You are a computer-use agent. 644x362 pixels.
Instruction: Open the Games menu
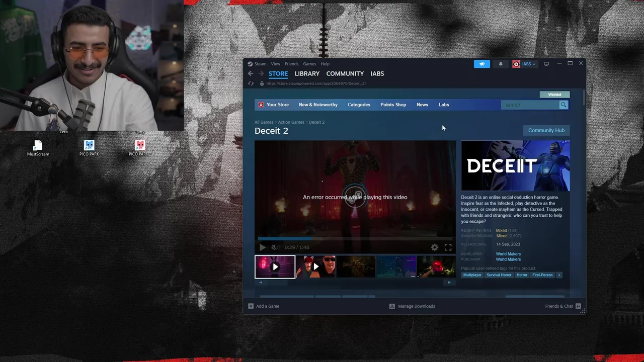click(309, 64)
